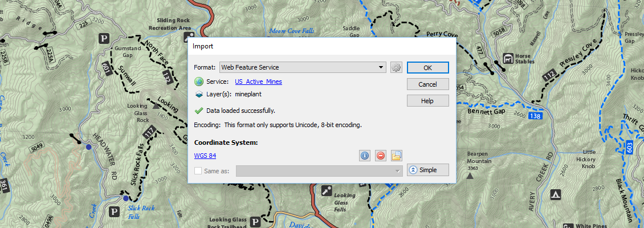Confirm import with OK button
This screenshot has height=228, width=644.
click(427, 67)
